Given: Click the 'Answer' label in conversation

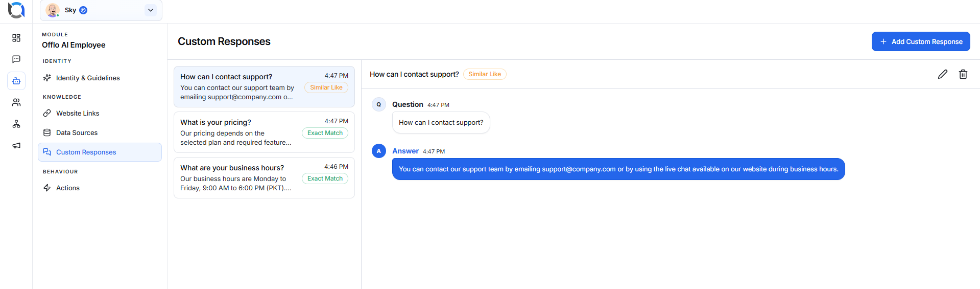Looking at the screenshot, I should point(405,151).
